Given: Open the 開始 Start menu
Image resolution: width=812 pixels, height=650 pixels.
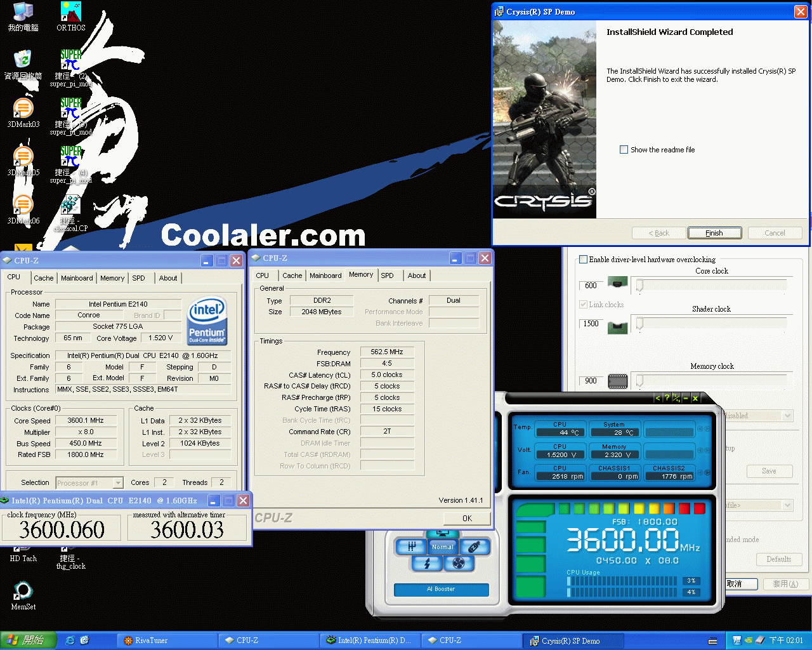Looking at the screenshot, I should point(29,640).
